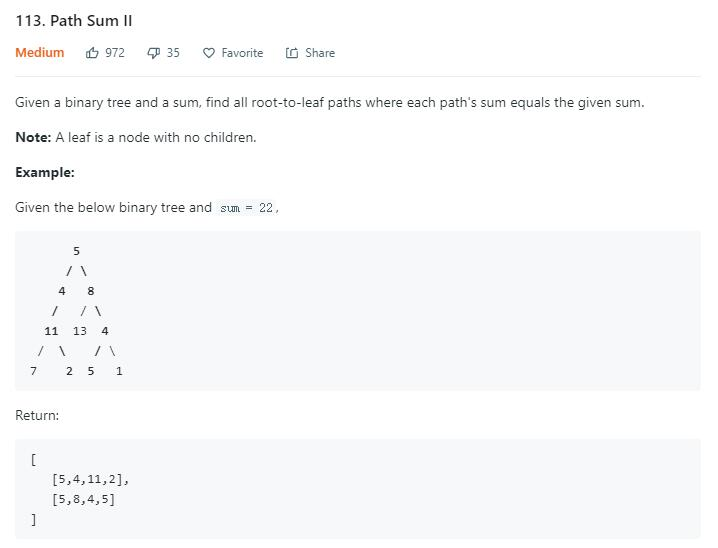Click the Medium difficulty label

(40, 53)
